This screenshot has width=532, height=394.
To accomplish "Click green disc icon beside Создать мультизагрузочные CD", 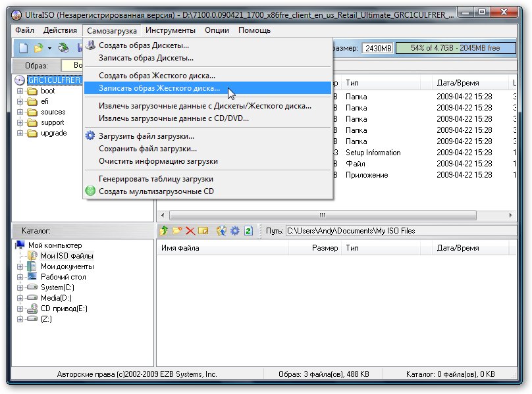I will pyautogui.click(x=90, y=191).
